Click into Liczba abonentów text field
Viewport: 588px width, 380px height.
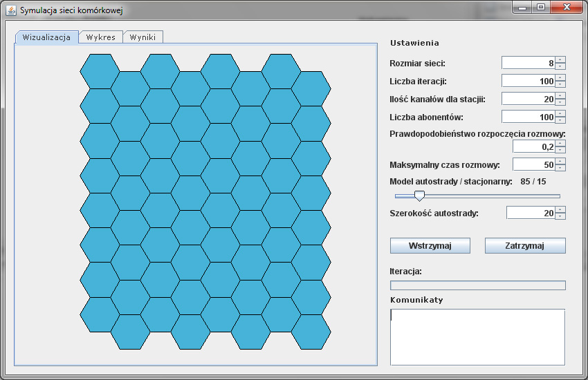tap(528, 117)
